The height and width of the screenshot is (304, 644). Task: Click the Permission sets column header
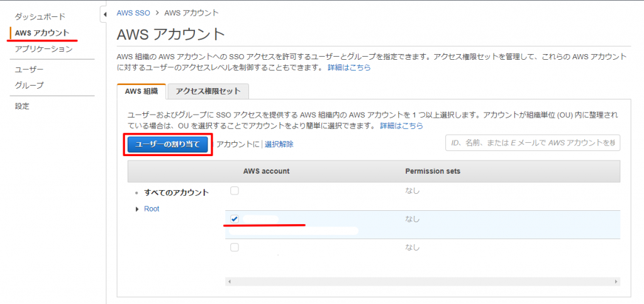(433, 171)
